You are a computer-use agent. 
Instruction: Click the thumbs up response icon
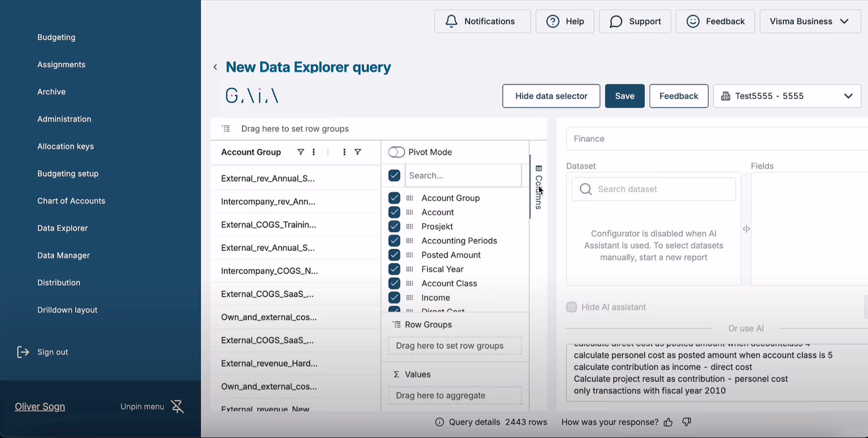coord(668,422)
